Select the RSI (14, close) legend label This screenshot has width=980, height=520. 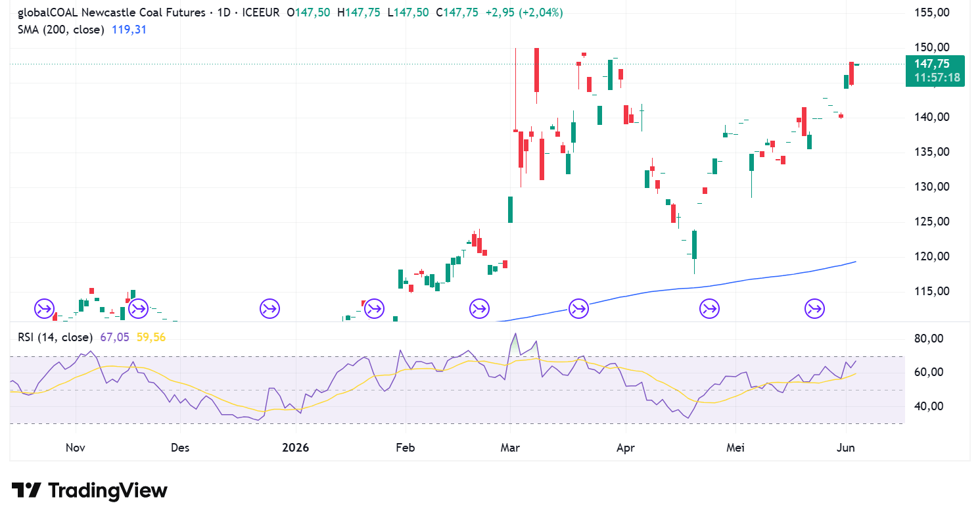[x=55, y=337]
